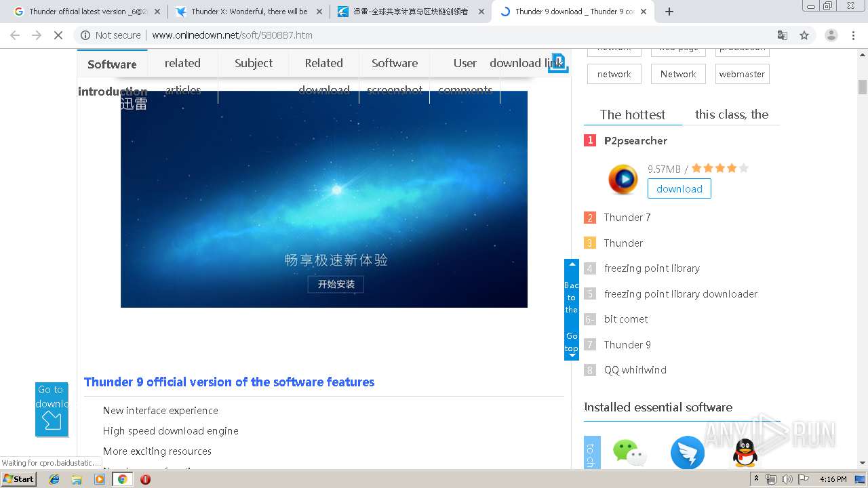Open a new browser tab
Viewport: 868px width, 488px height.
(669, 12)
